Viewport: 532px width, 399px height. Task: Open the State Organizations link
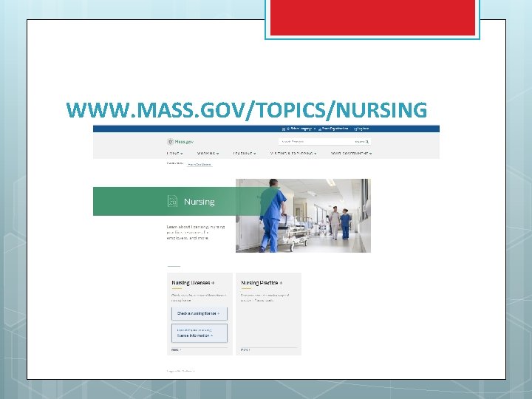(x=333, y=129)
